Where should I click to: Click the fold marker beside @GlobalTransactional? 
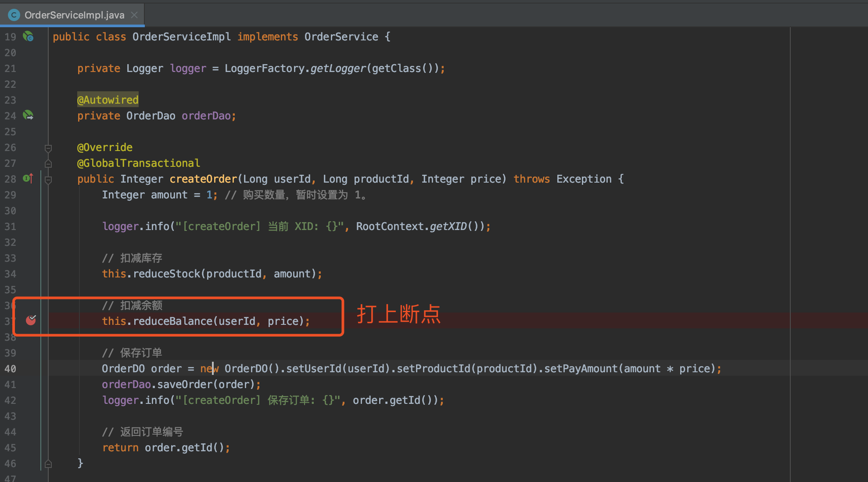coord(48,164)
